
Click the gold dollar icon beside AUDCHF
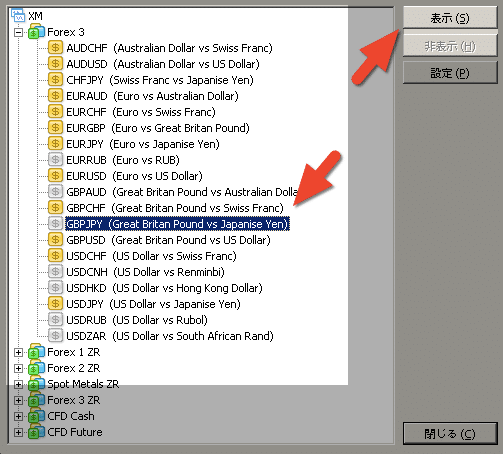55,48
